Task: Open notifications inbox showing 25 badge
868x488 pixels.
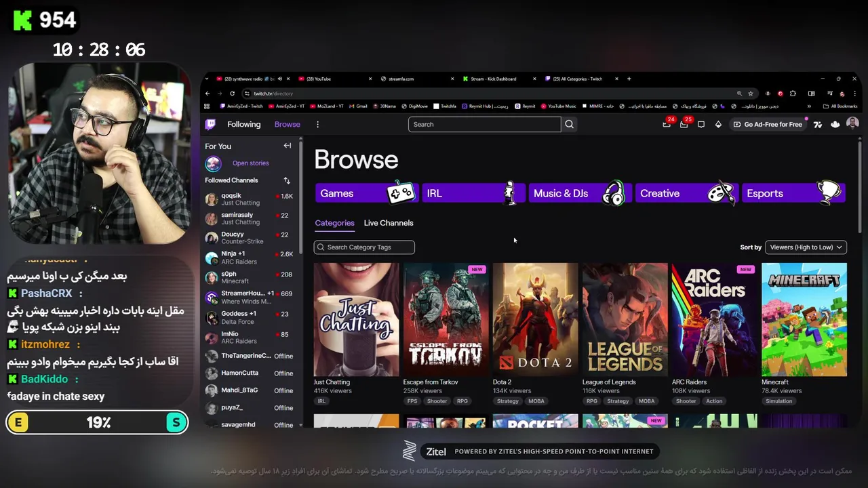Action: 684,124
